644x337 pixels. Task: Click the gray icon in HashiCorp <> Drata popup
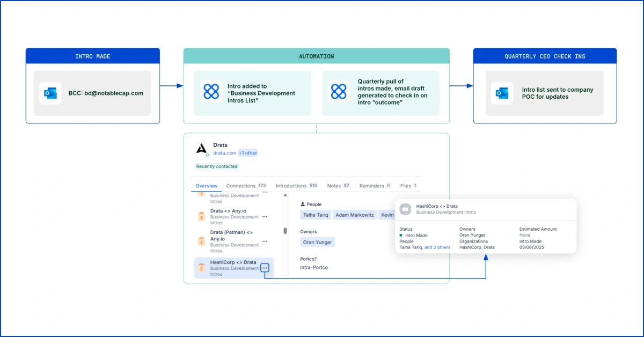coord(406,209)
